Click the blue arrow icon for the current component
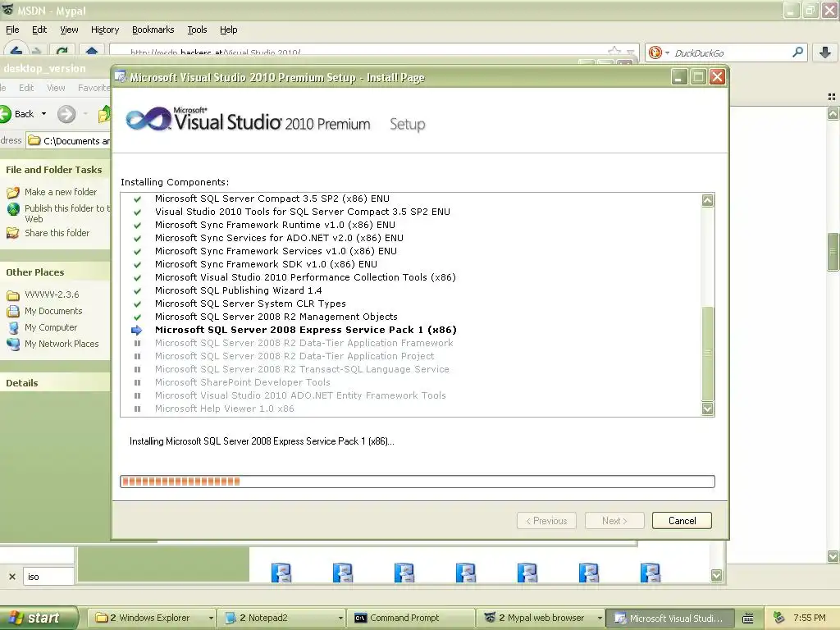This screenshot has height=630, width=840. pos(137,330)
